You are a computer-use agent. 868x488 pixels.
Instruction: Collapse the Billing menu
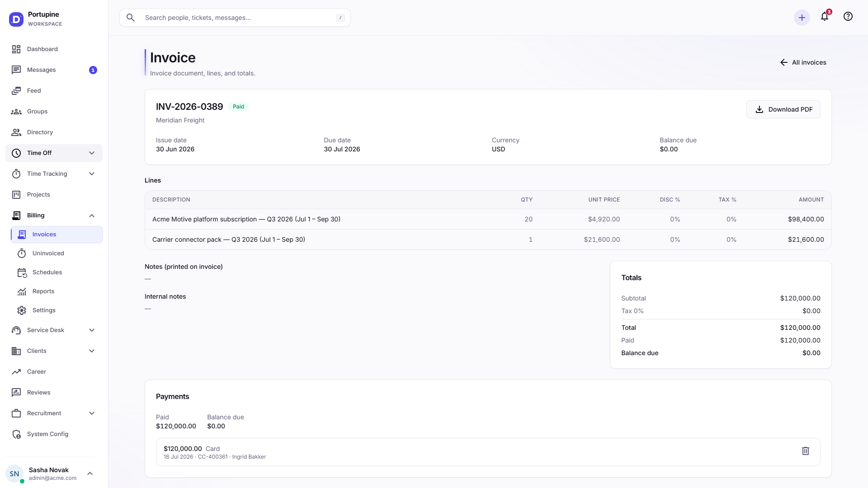coord(54,216)
